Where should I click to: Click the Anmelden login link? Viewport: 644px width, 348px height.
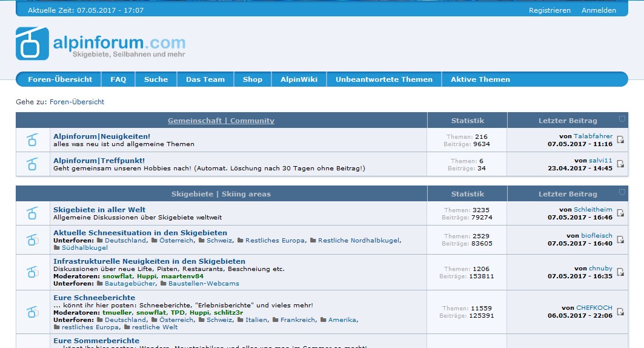(599, 10)
